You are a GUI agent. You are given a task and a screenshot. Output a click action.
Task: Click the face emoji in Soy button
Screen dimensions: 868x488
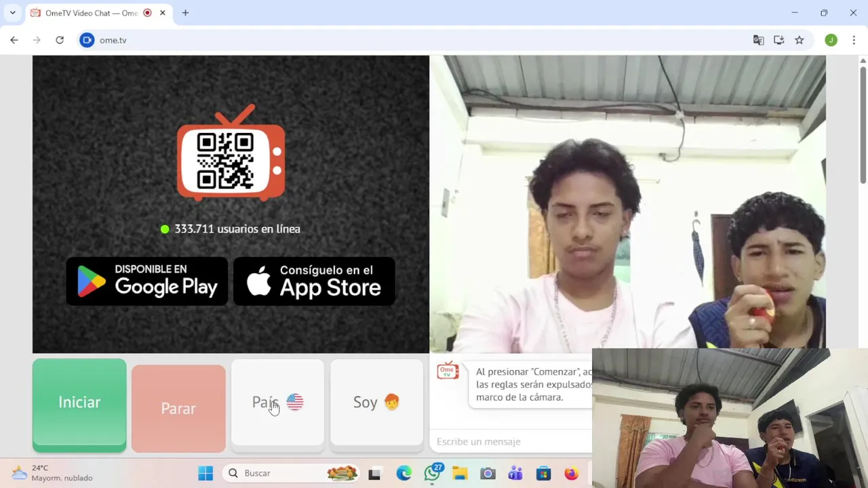click(391, 402)
